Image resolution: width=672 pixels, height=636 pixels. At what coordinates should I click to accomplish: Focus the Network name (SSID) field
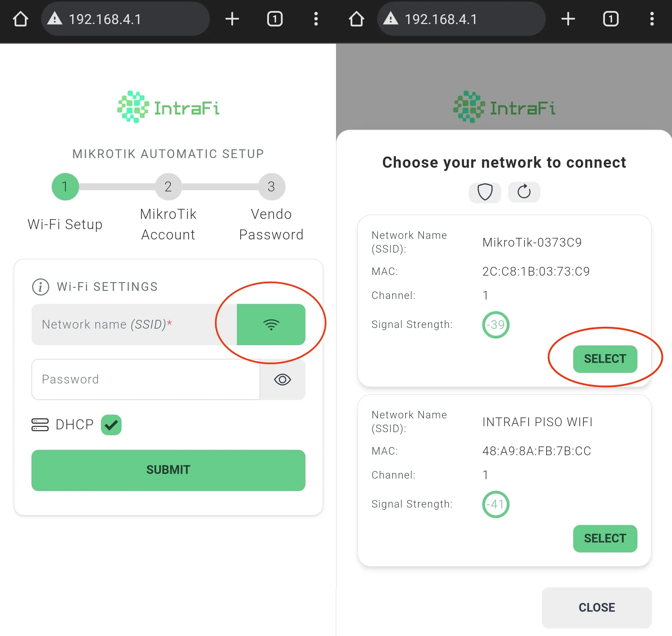pyautogui.click(x=134, y=325)
